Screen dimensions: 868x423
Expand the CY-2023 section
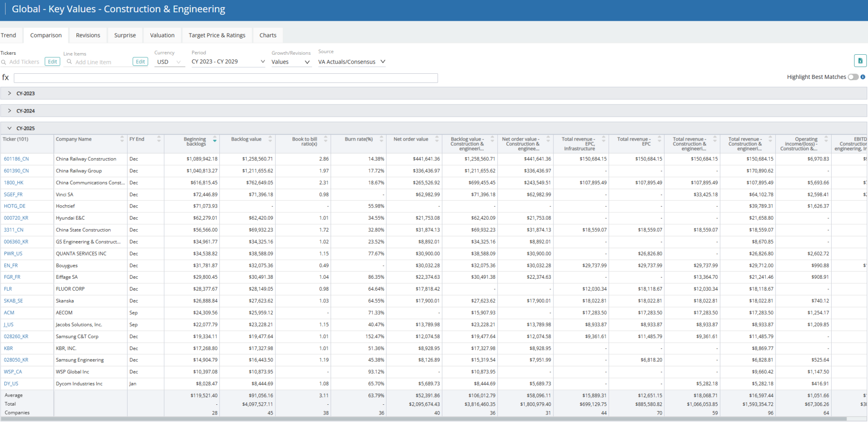[x=9, y=93]
